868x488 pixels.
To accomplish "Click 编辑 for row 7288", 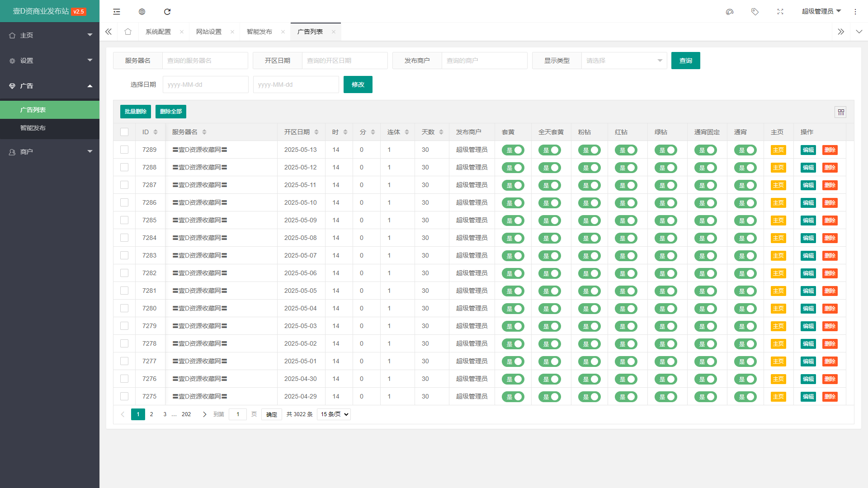I will point(808,168).
